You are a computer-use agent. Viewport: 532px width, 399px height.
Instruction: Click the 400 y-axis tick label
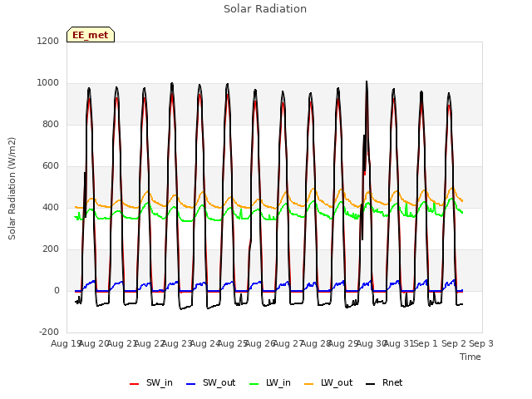coord(51,207)
